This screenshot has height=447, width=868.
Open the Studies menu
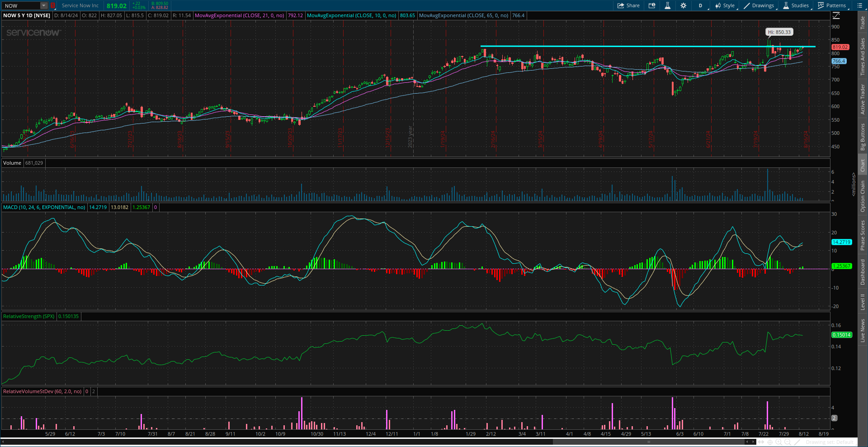pos(796,5)
